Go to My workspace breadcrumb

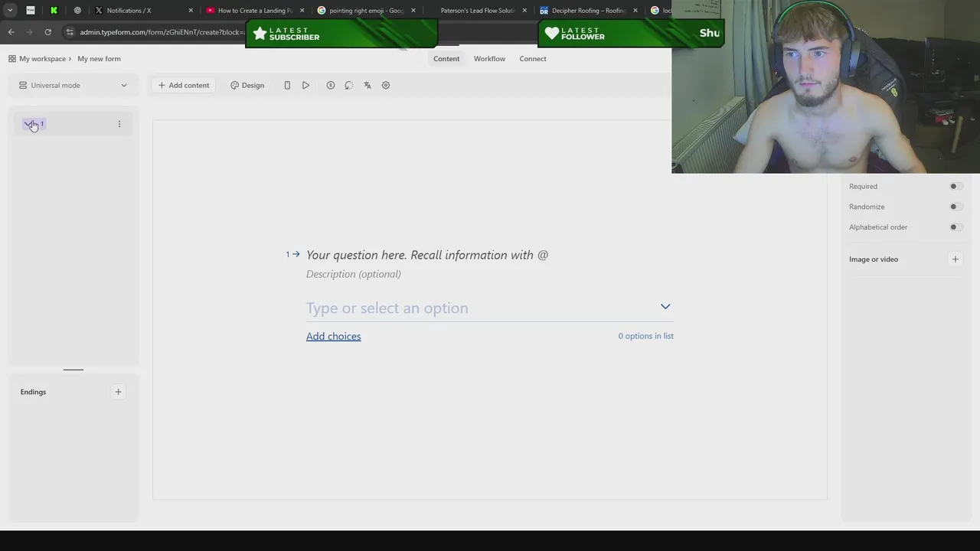point(42,59)
